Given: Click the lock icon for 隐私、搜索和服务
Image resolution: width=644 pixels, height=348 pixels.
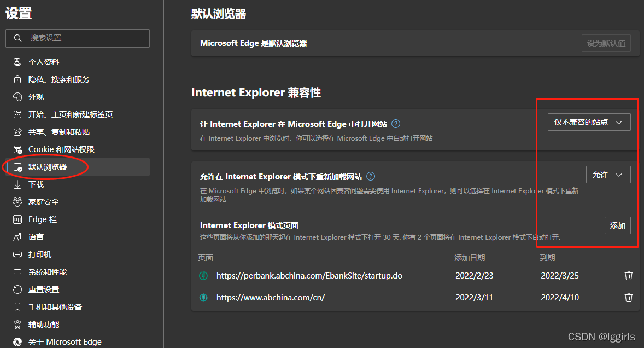Looking at the screenshot, I should tap(17, 79).
